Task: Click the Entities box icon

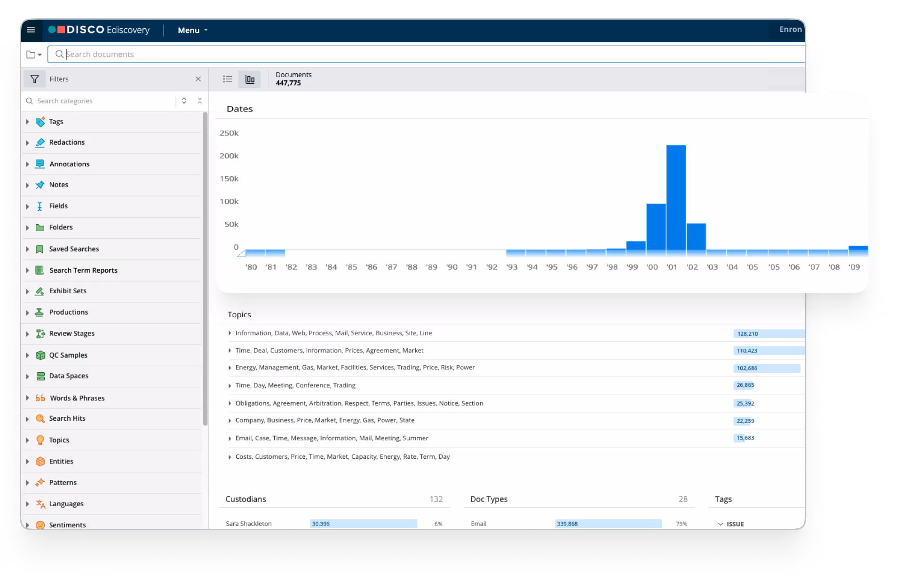Action: pos(40,462)
